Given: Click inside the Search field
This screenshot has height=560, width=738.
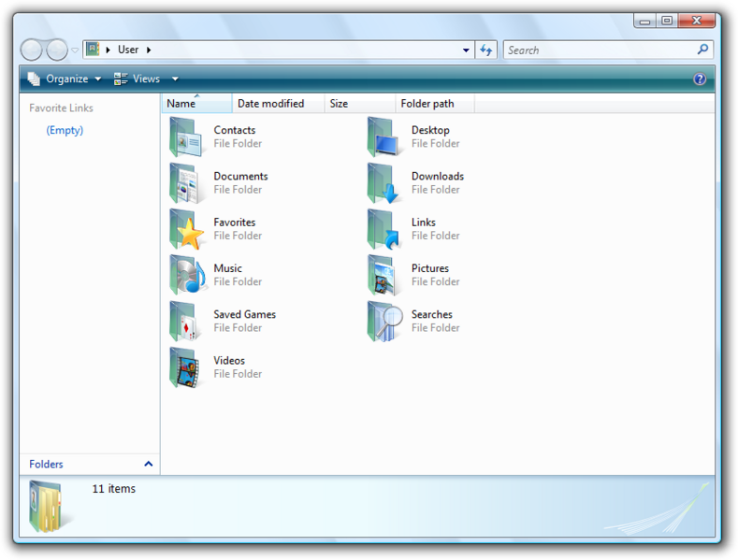Looking at the screenshot, I should tap(599, 50).
